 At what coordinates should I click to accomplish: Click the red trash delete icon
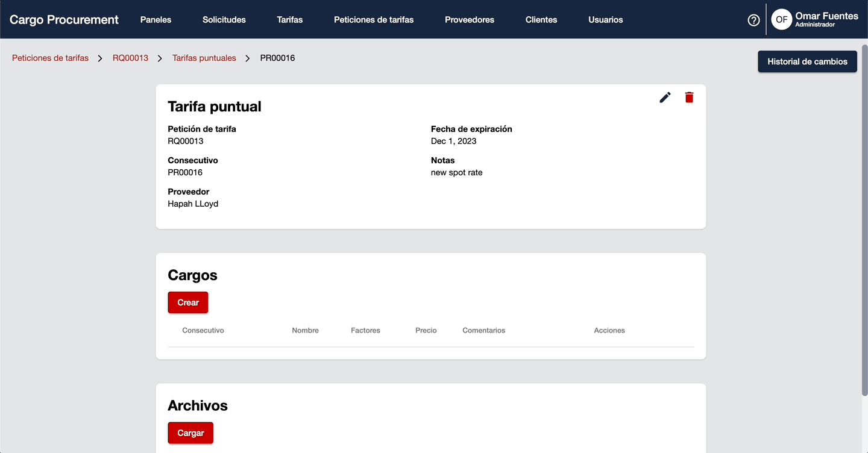689,98
